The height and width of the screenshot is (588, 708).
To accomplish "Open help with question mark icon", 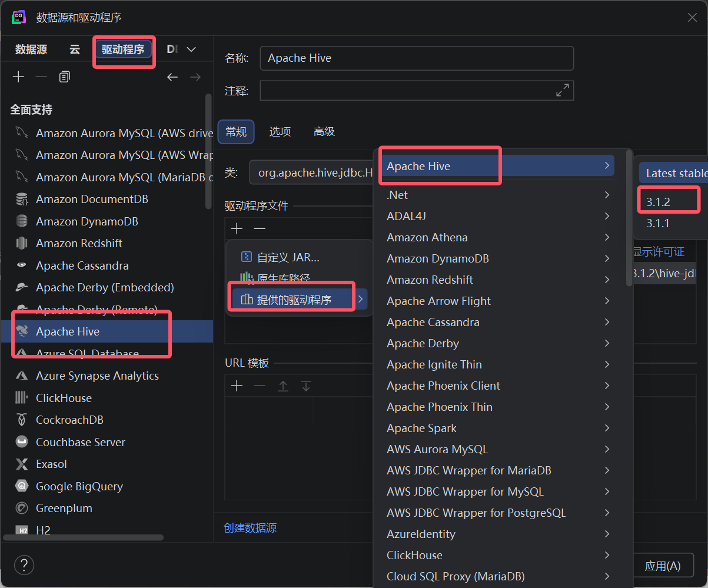I will (24, 566).
